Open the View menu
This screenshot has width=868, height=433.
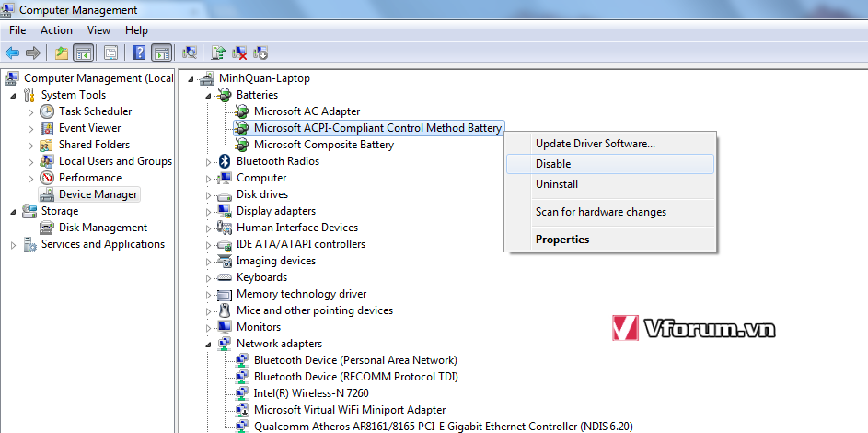click(98, 29)
